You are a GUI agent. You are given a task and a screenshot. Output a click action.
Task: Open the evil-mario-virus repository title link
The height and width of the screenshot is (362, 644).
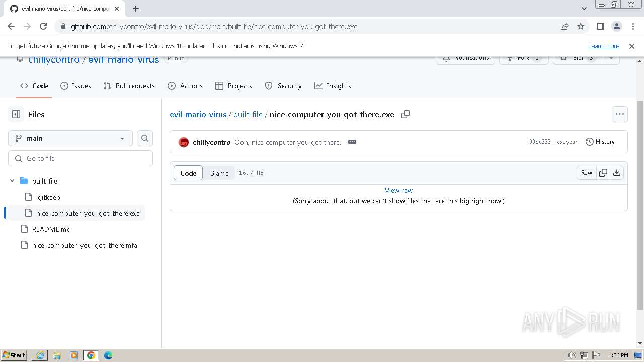(x=123, y=60)
